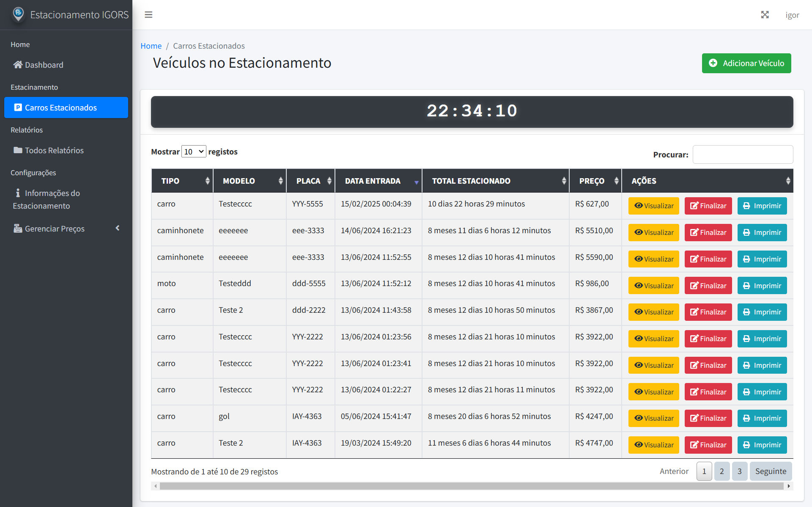The width and height of the screenshot is (812, 507).
Task: Click the parking icon beside Carros Estacionados
Action: click(x=18, y=107)
